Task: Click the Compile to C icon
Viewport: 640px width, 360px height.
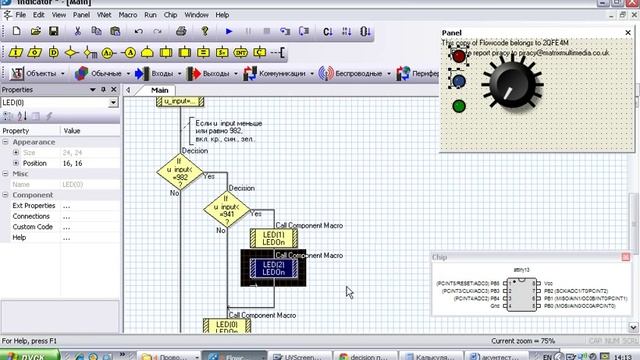Action: pos(328,31)
